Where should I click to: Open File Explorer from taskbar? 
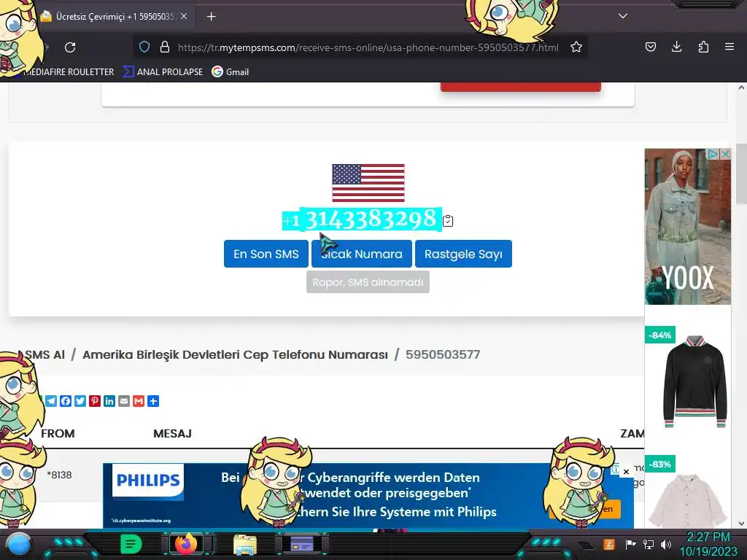[x=245, y=545]
